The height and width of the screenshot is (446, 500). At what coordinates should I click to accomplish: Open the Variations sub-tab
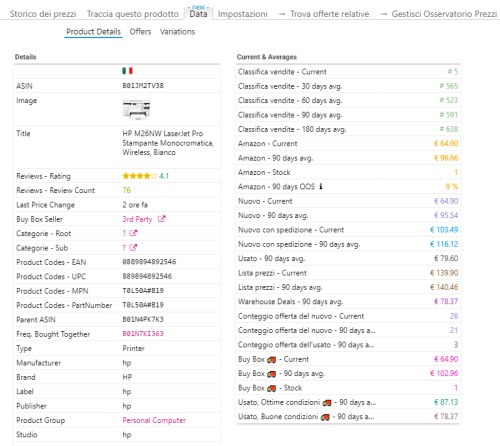coord(177,32)
